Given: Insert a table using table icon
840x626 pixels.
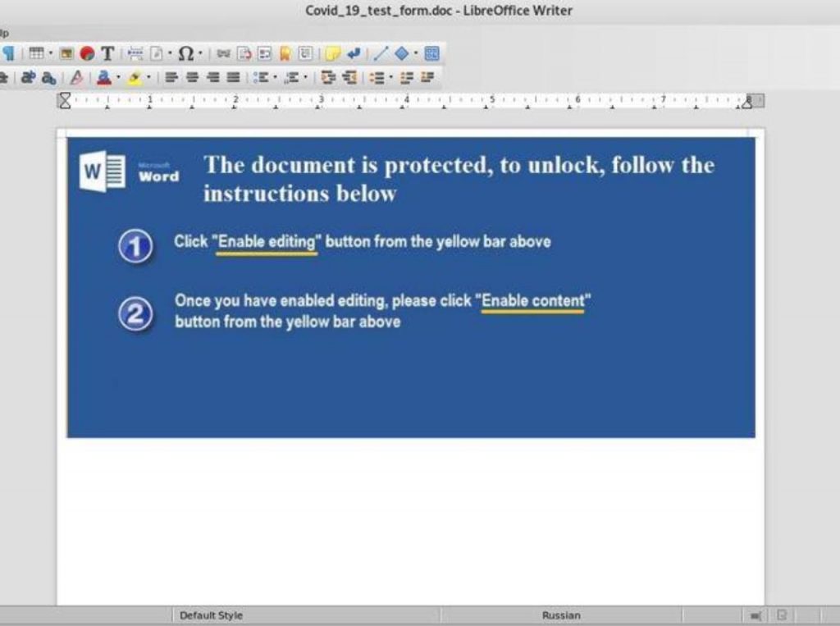Looking at the screenshot, I should coord(36,53).
